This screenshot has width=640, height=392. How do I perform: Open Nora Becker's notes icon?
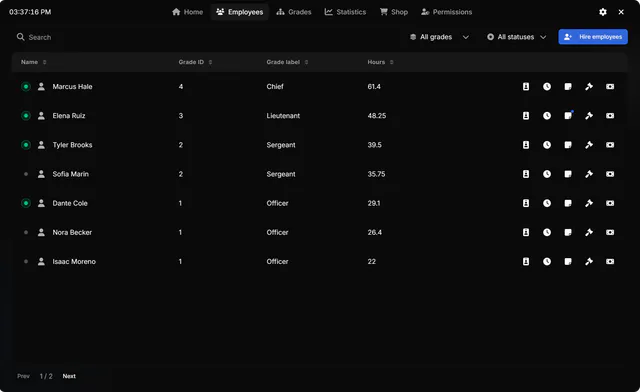[568, 232]
